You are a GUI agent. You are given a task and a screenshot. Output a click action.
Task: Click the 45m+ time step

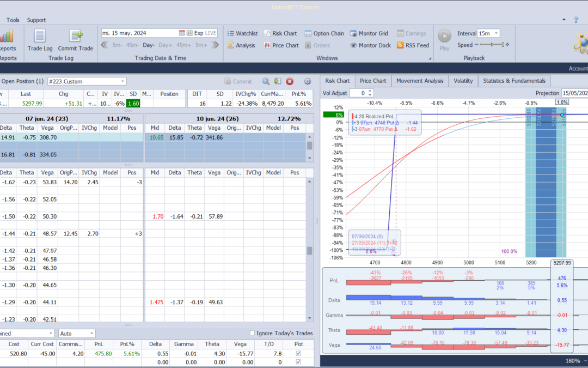tap(184, 45)
